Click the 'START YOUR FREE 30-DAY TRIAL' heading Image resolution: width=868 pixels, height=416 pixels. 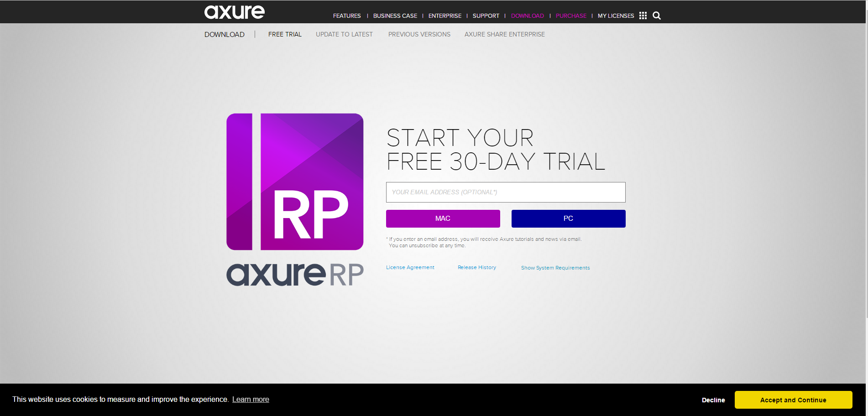pyautogui.click(x=496, y=150)
